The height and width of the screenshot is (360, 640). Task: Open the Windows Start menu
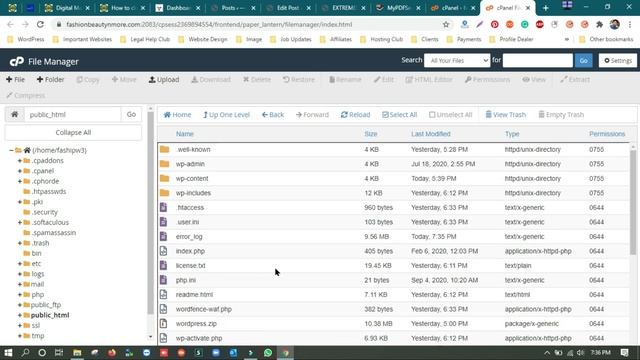click(8, 353)
